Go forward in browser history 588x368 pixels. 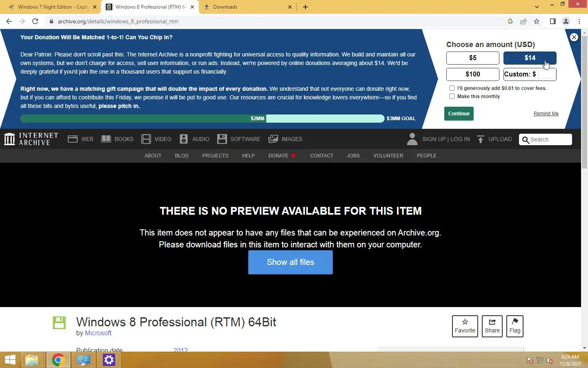22,21
